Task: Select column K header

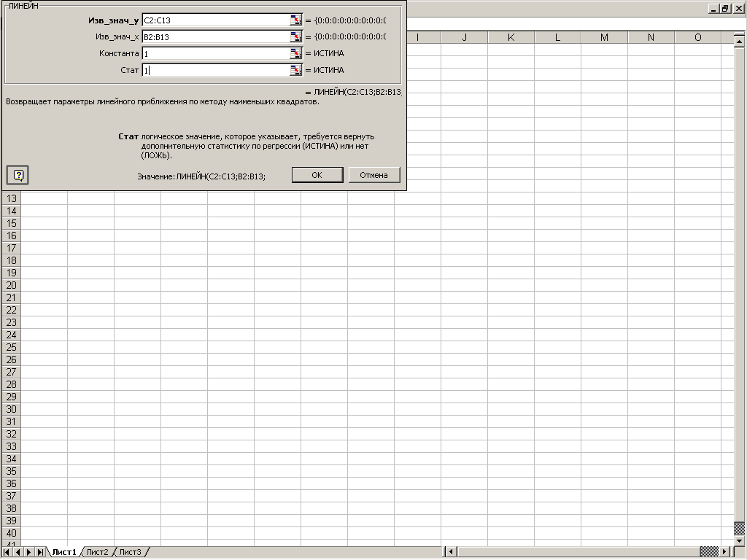Action: [511, 37]
